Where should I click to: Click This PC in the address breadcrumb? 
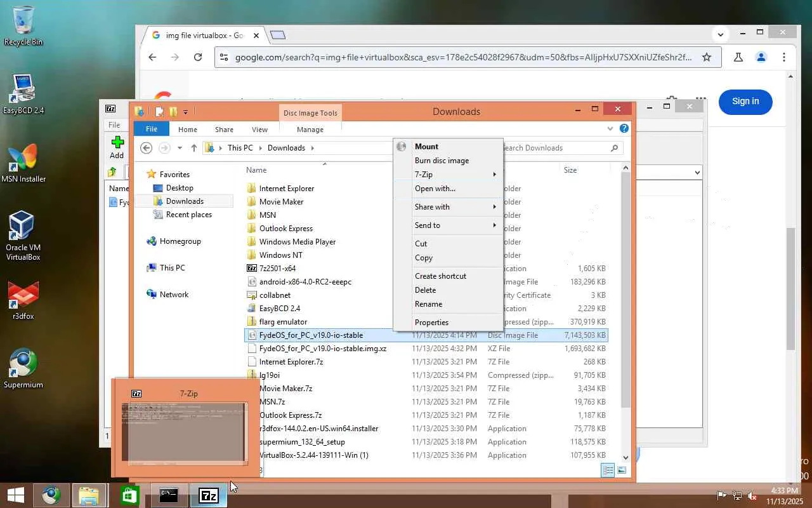240,148
